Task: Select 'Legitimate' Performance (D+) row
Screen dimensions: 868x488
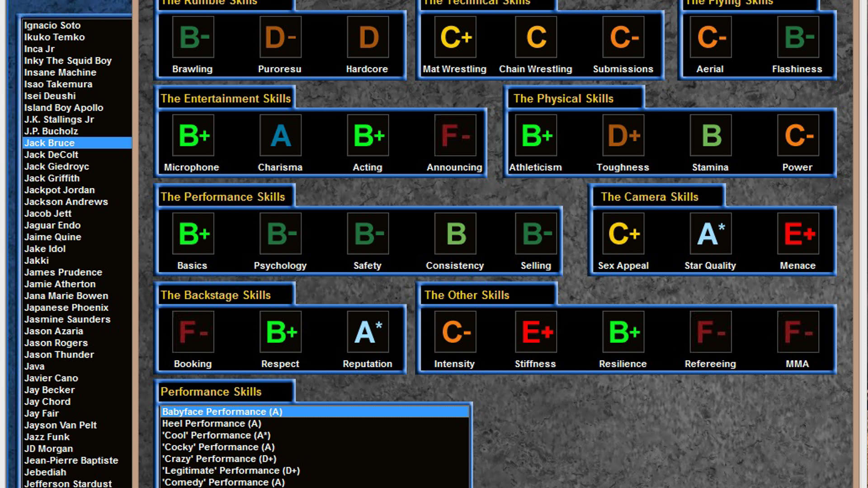Action: coord(315,470)
